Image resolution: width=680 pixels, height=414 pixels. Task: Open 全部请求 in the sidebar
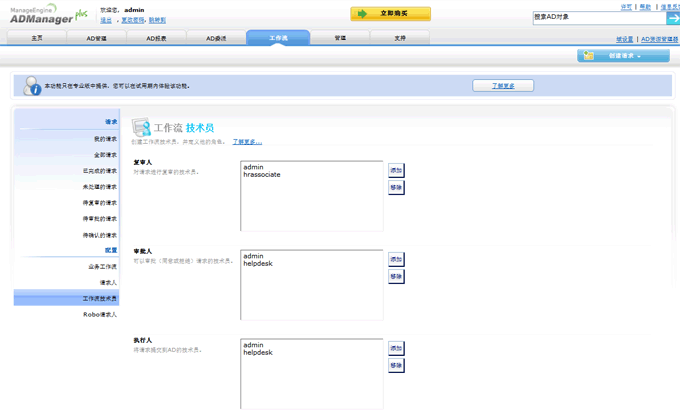point(105,155)
